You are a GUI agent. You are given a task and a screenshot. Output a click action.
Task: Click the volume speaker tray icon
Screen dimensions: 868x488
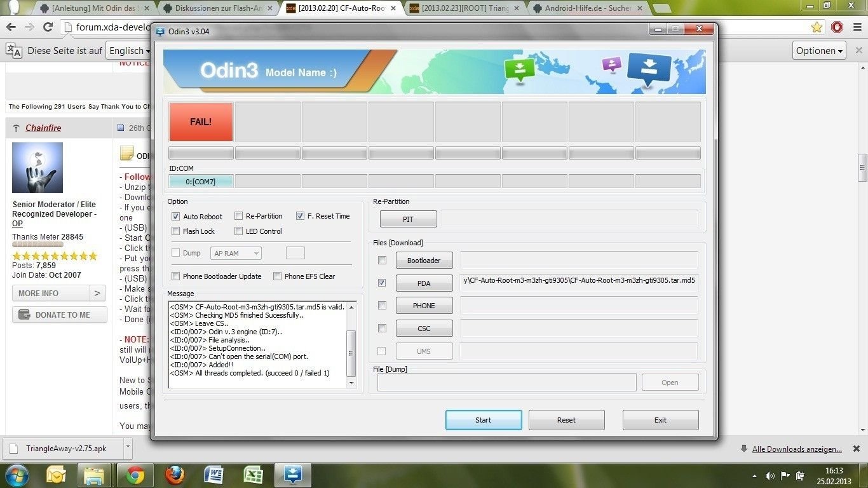click(x=770, y=476)
